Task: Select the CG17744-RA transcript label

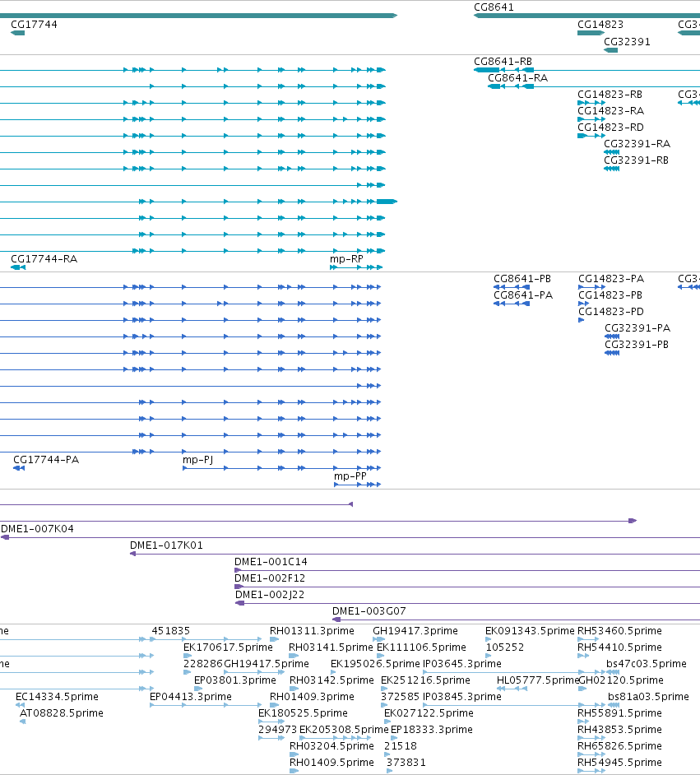Action: pos(44,258)
